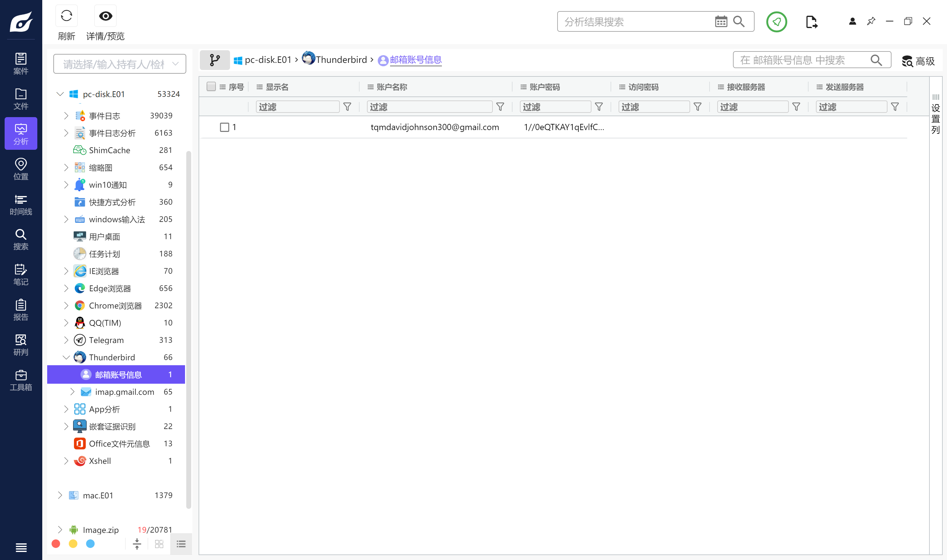Screen dimensions: 947x560
Task: Click the refresh (刷新) icon
Action: pyautogui.click(x=66, y=16)
